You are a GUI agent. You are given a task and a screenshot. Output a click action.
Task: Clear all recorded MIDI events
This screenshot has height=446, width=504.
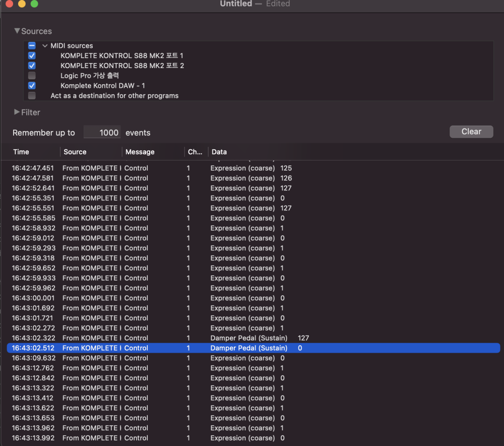click(x=471, y=132)
